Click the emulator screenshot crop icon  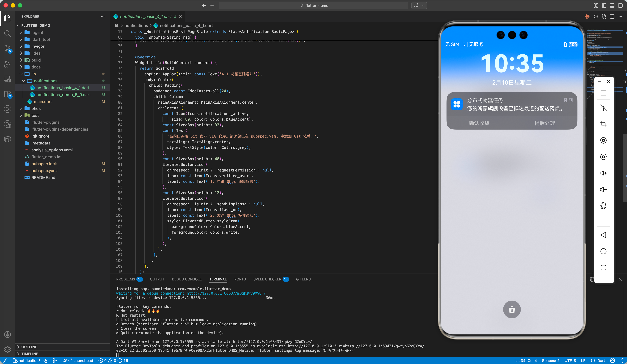click(603, 124)
